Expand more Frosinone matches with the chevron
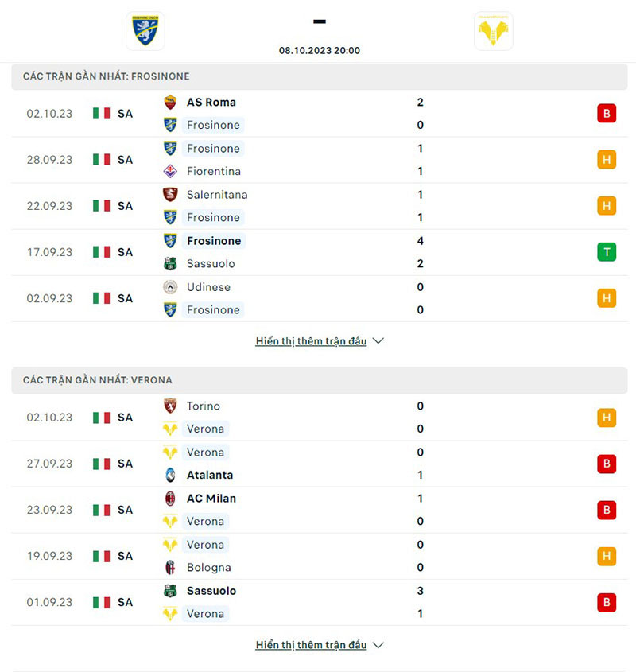This screenshot has width=636, height=672. click(x=378, y=341)
